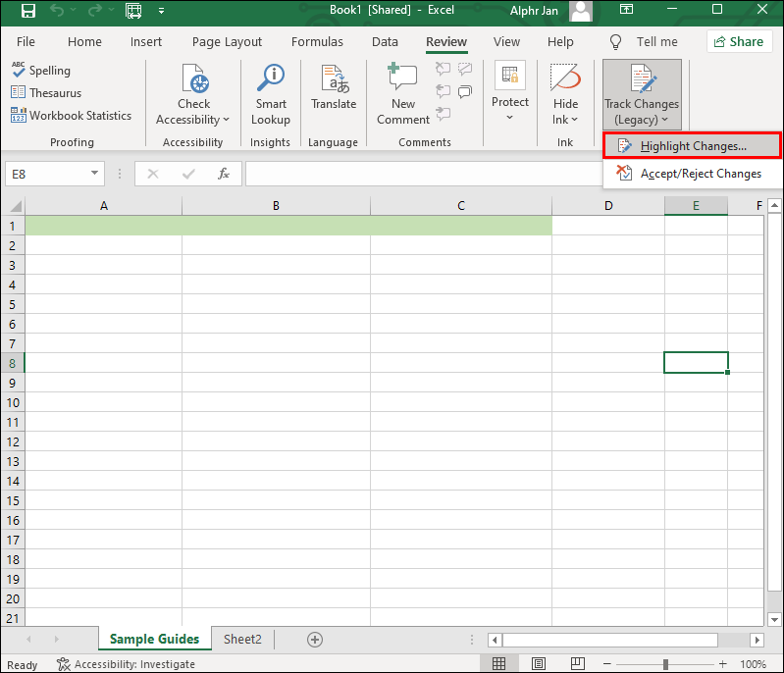
Task: Click the 100% zoom level
Action: coord(753,664)
